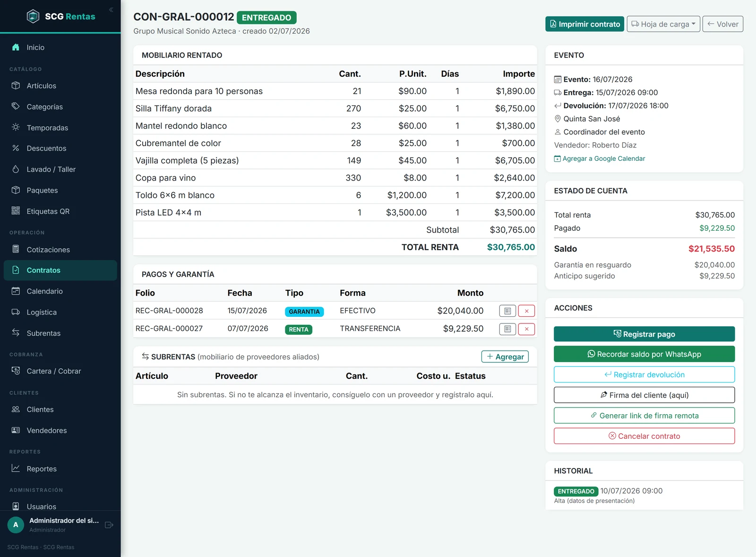Click the Reportes chart icon
Screen dimensions: 756x557
pos(16,469)
